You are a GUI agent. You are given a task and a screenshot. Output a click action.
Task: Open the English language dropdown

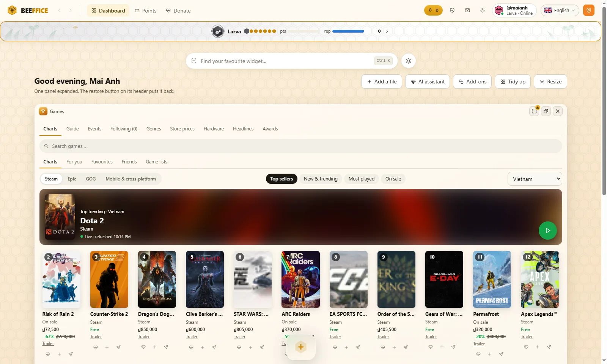[x=560, y=11]
